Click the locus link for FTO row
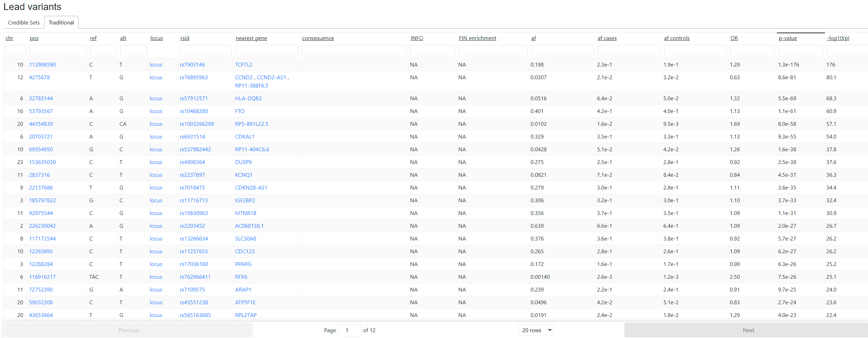The height and width of the screenshot is (338, 868). pyautogui.click(x=156, y=111)
